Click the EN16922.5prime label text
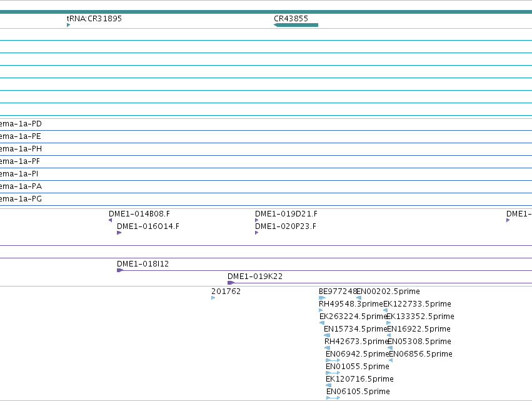This screenshot has width=532, height=401. [x=419, y=329]
